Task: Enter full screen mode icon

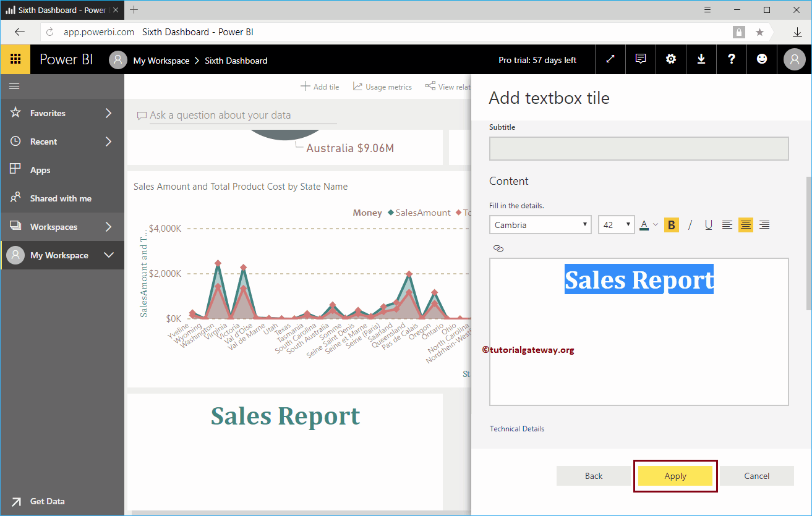Action: pyautogui.click(x=610, y=59)
